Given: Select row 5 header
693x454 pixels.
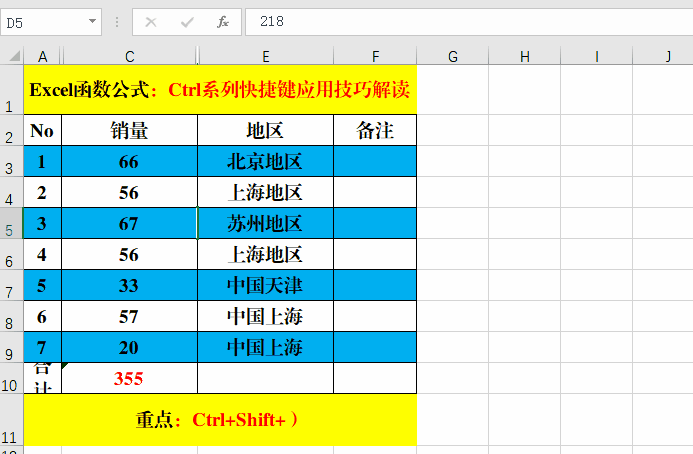Looking at the screenshot, I should 11,223.
